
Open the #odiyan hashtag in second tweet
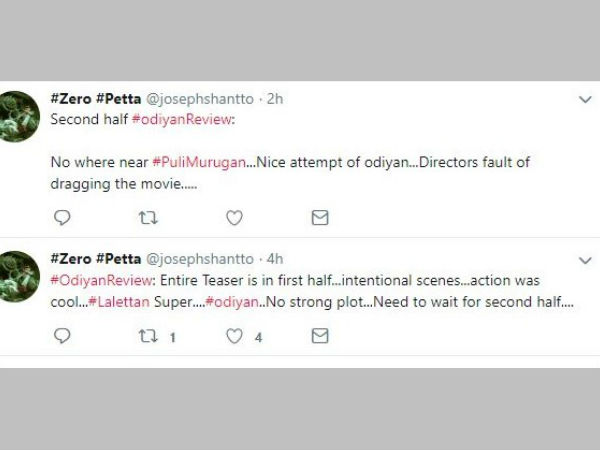coord(232,300)
